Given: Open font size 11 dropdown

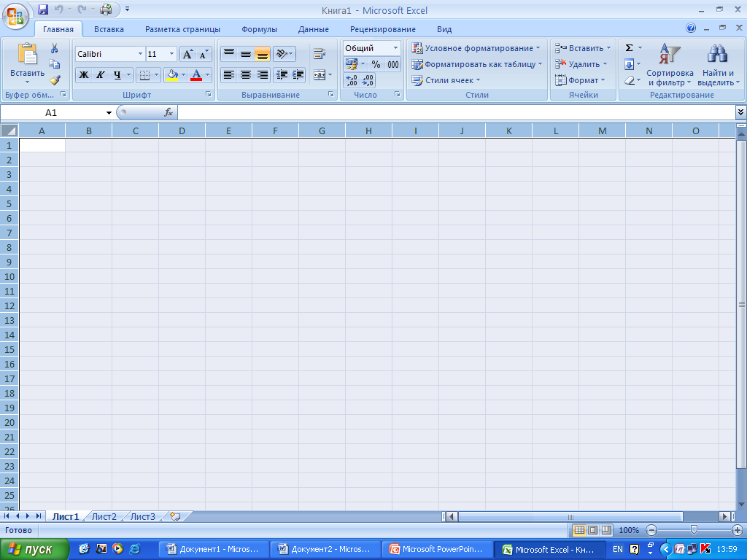Looking at the screenshot, I should click(x=171, y=54).
